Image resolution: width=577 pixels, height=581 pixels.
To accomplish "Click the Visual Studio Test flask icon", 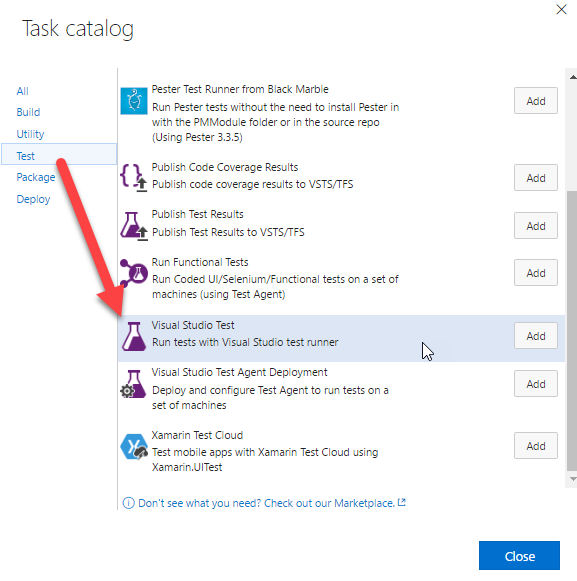I will coord(134,336).
